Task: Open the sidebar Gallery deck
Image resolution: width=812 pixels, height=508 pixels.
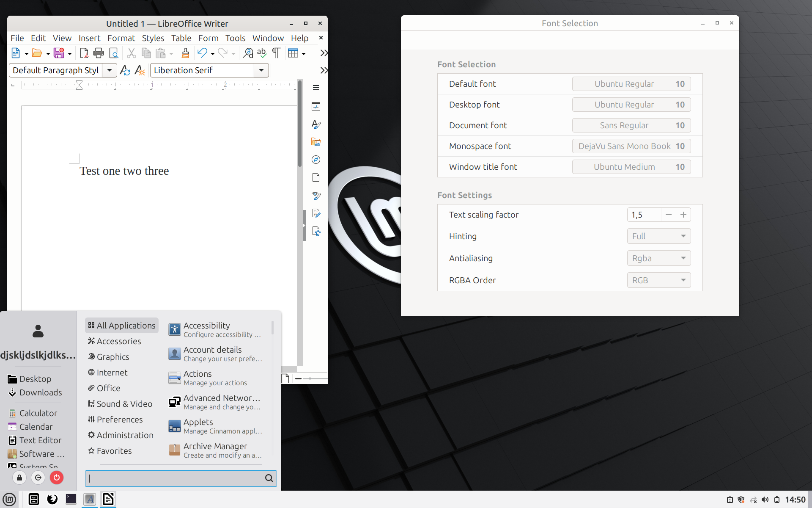Action: tap(316, 142)
